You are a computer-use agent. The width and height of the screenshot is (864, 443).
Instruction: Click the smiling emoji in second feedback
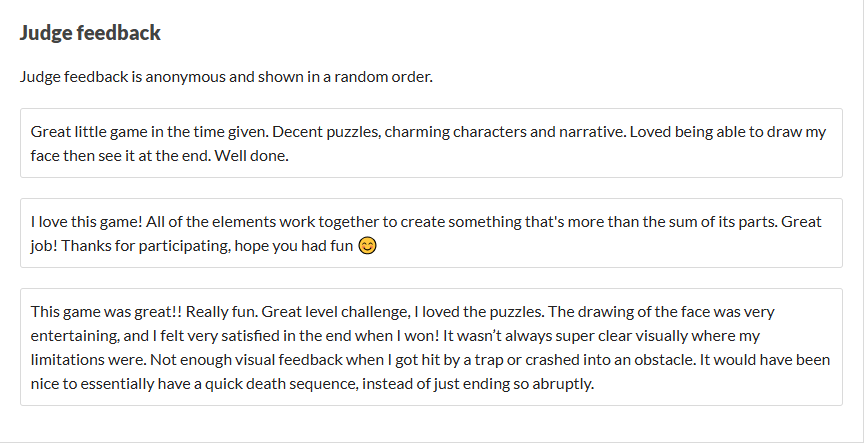point(368,245)
